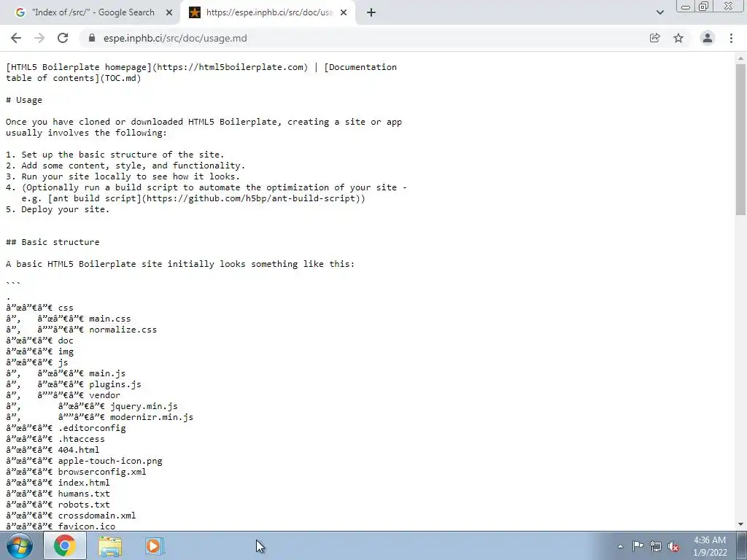Click the 'main.js' line
The image size is (747, 560).
66,373
